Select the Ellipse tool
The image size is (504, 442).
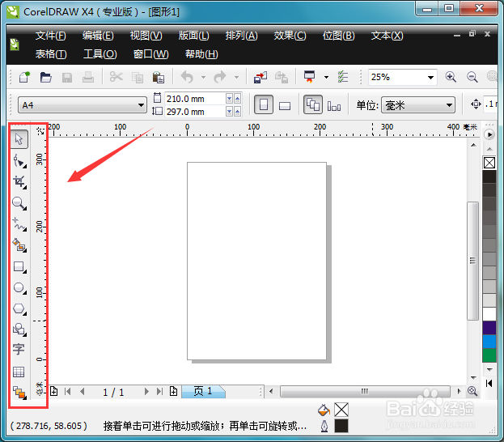point(19,287)
